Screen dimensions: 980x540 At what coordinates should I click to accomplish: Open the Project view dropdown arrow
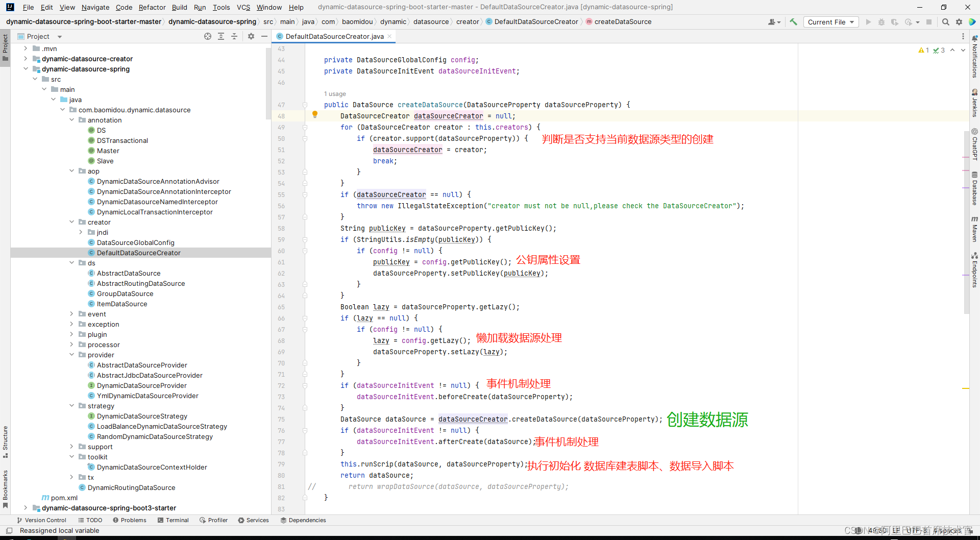[x=60, y=37]
